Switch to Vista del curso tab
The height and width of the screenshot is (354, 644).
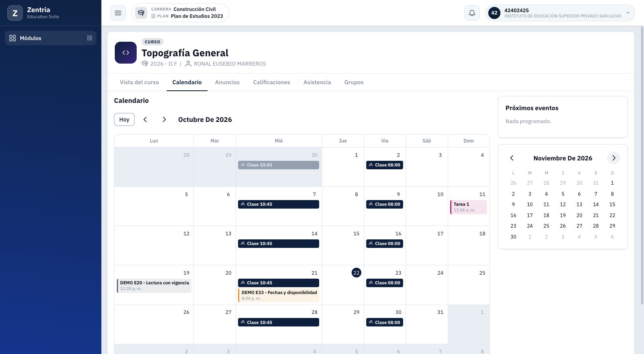point(140,82)
